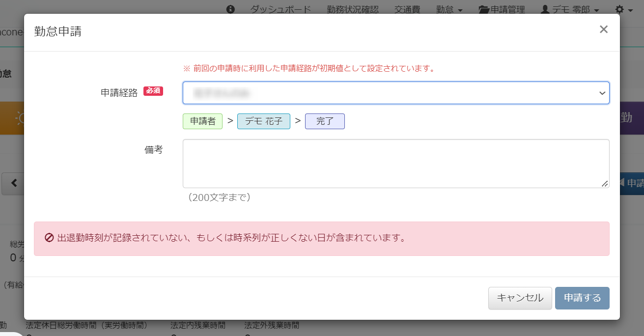Expand the 勤怠 menu dropdown
This screenshot has height=336, width=644.
pos(449,9)
